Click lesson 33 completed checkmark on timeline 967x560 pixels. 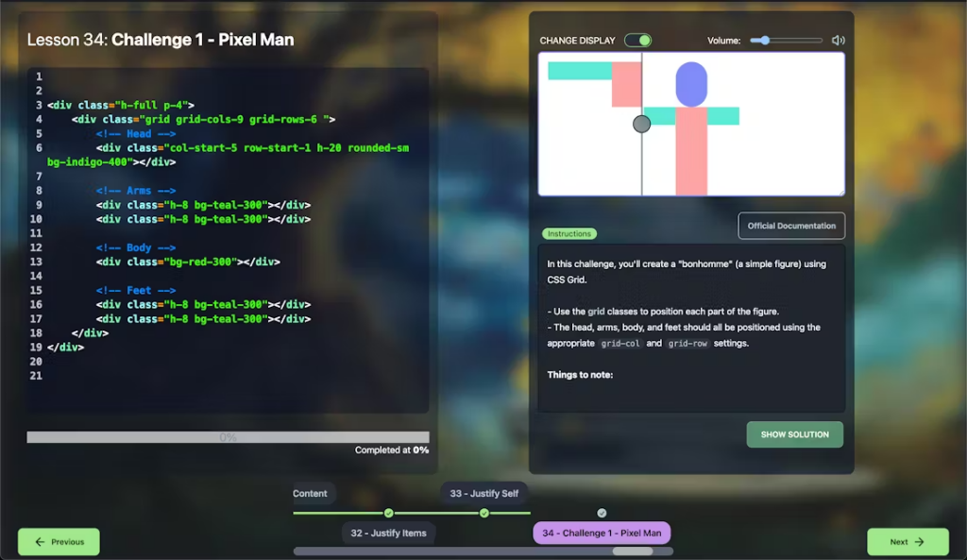tap(483, 513)
